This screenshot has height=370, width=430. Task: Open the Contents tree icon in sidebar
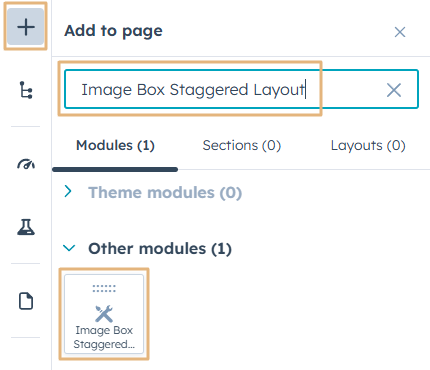pyautogui.click(x=26, y=90)
